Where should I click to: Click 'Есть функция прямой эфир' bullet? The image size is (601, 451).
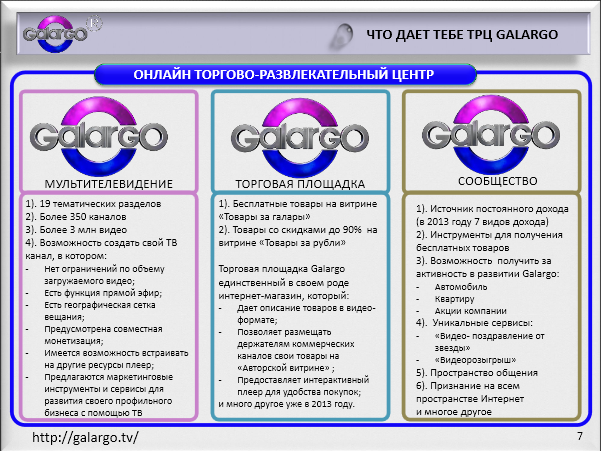pos(103,293)
